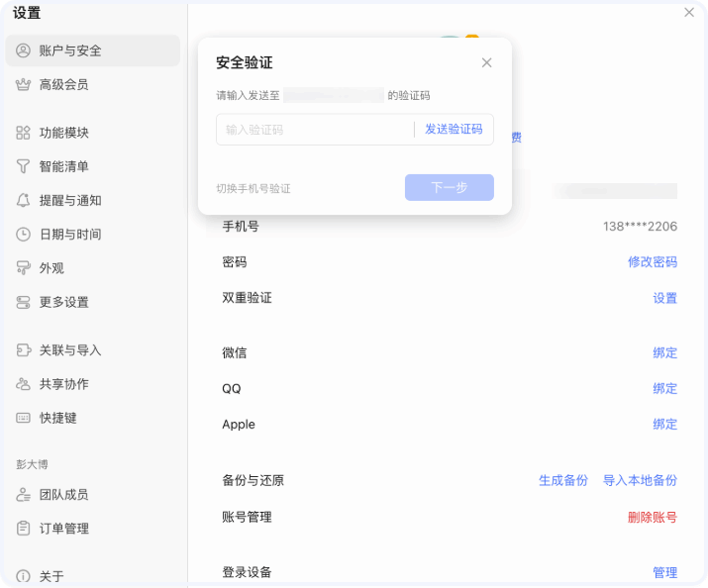Focus the 输入验证码 input field
The image size is (708, 588).
(312, 130)
